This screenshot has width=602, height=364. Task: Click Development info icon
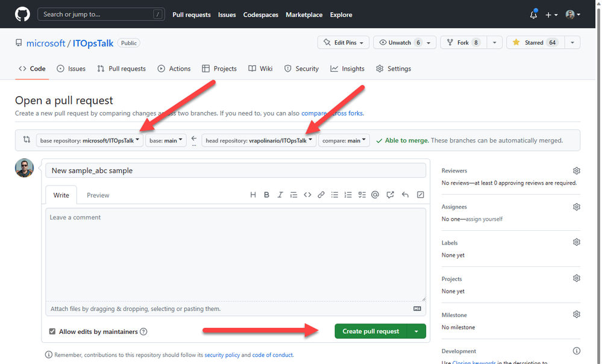[576, 351]
